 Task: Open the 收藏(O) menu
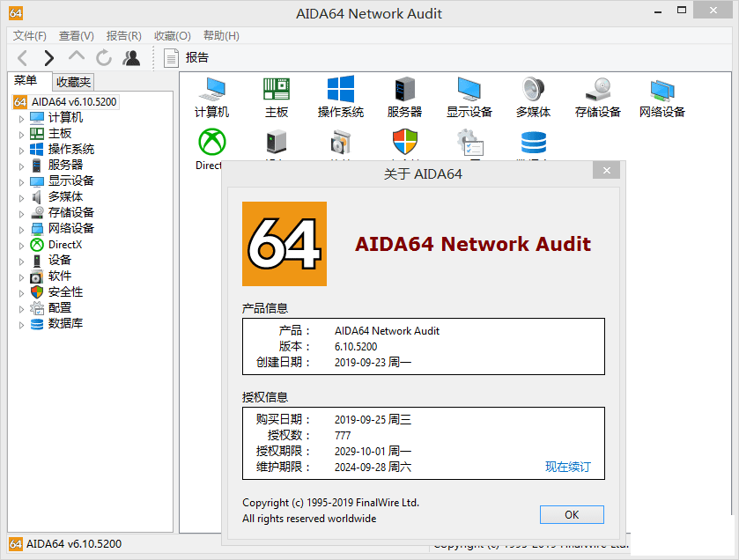(x=173, y=36)
